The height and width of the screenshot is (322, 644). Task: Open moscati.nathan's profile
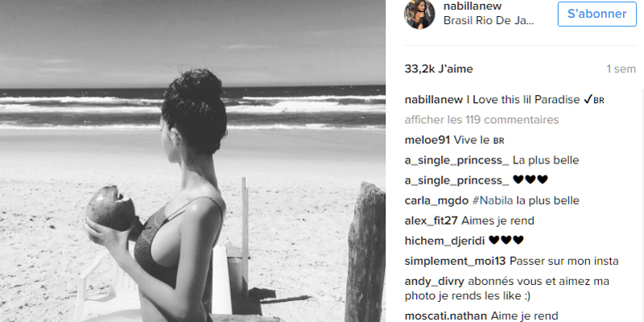click(x=446, y=316)
